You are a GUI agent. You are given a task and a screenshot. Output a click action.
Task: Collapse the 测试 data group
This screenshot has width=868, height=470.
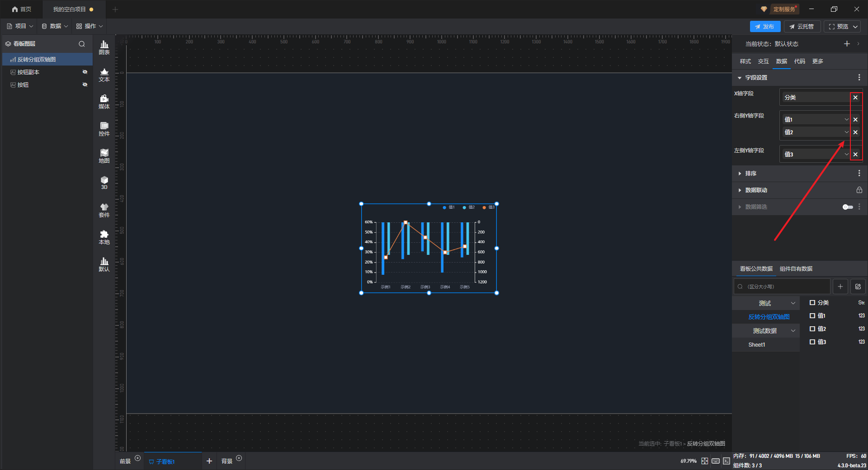click(793, 303)
